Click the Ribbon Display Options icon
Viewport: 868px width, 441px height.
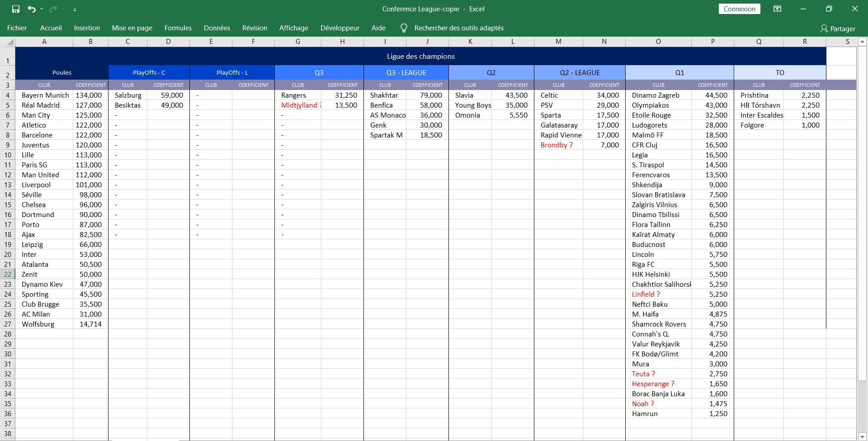(x=777, y=9)
